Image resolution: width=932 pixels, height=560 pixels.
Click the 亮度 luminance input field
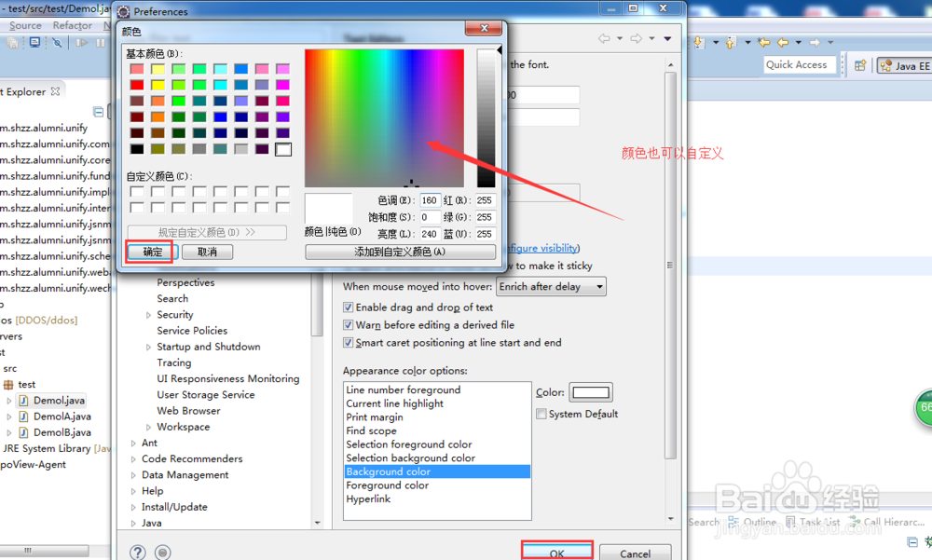[x=429, y=234]
